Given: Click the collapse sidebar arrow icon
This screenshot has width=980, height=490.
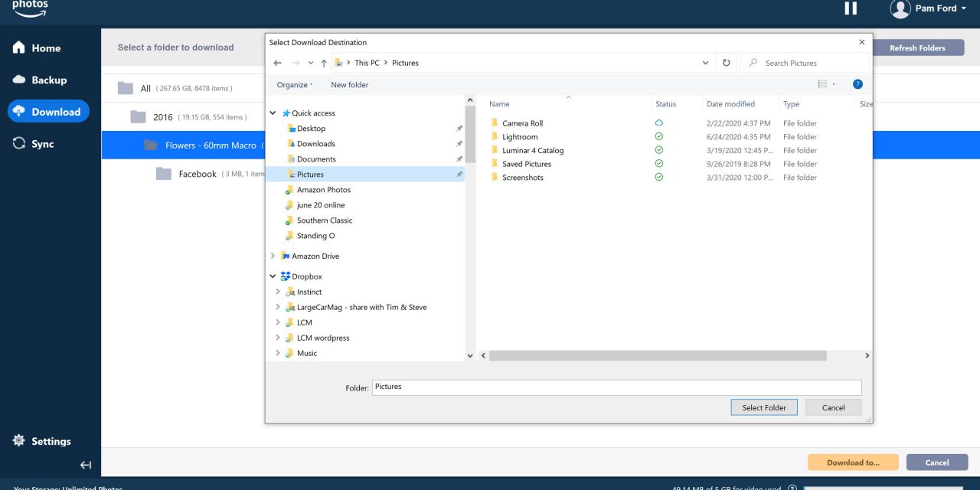Looking at the screenshot, I should click(x=86, y=465).
